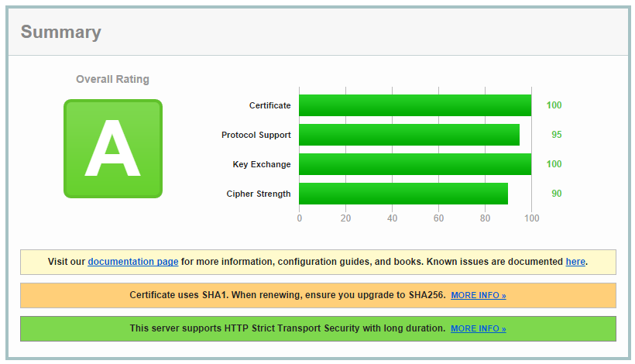Click the green A grade badge
The image size is (635, 364).
tap(112, 149)
